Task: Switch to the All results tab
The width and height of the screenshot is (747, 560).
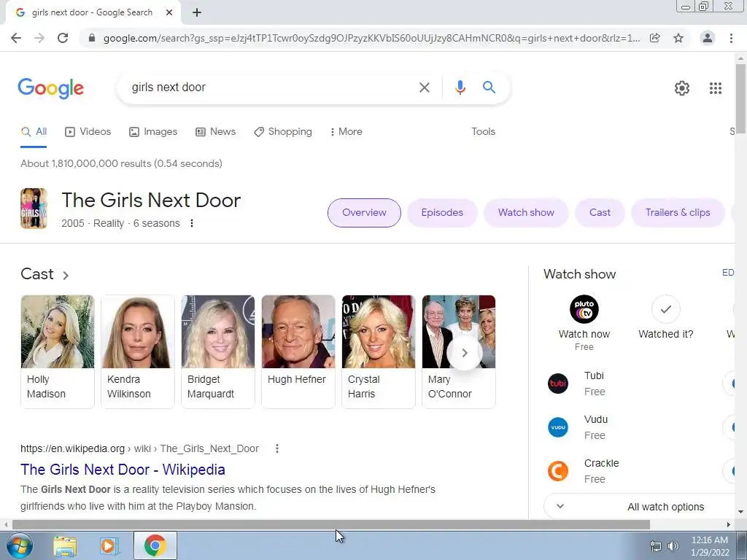Action: click(34, 132)
